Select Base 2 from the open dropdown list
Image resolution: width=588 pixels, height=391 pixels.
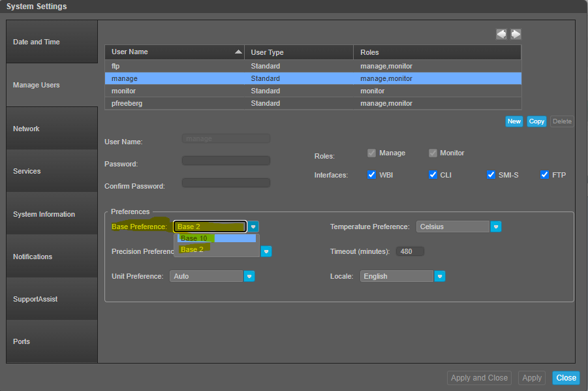click(x=193, y=249)
